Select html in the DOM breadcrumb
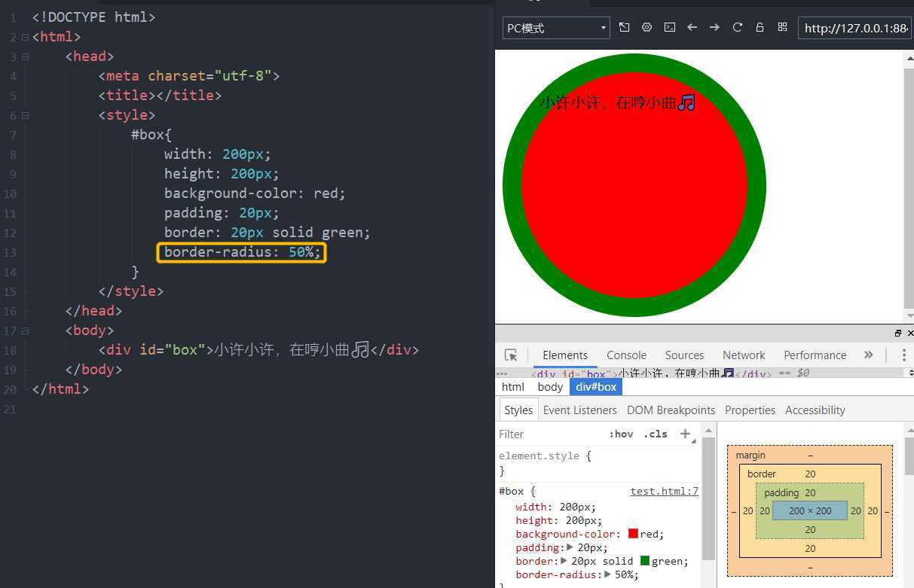Image resolution: width=914 pixels, height=588 pixels. [x=513, y=387]
